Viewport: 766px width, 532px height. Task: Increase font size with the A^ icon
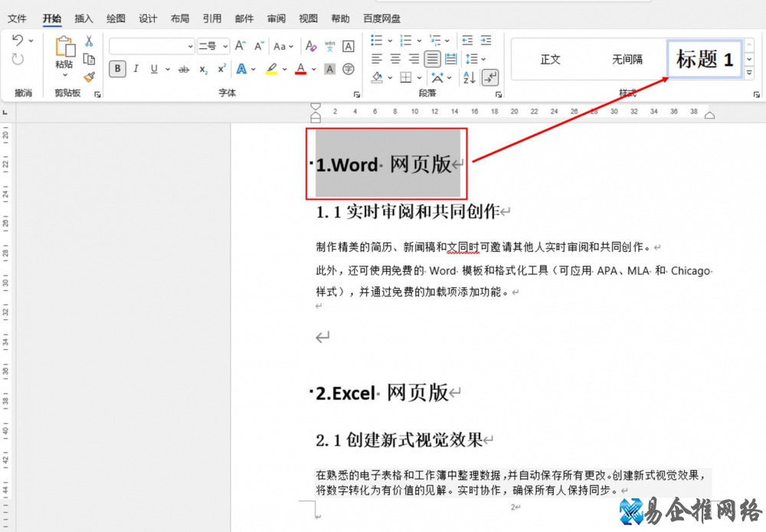click(240, 46)
